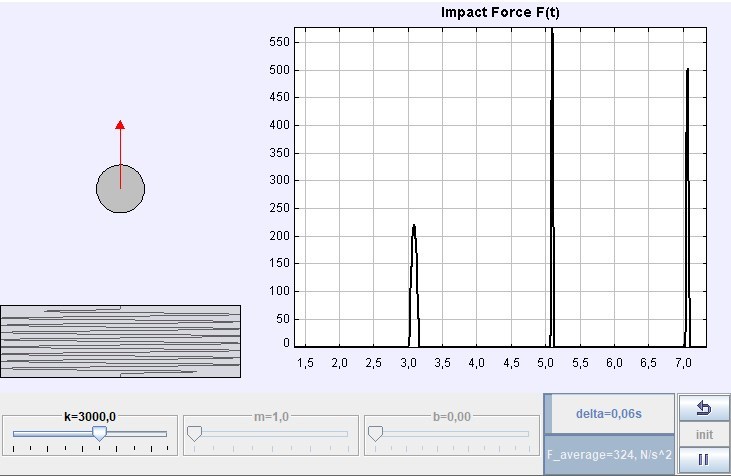Click the red velocity arrow tip
The image size is (731, 476).
pos(120,125)
